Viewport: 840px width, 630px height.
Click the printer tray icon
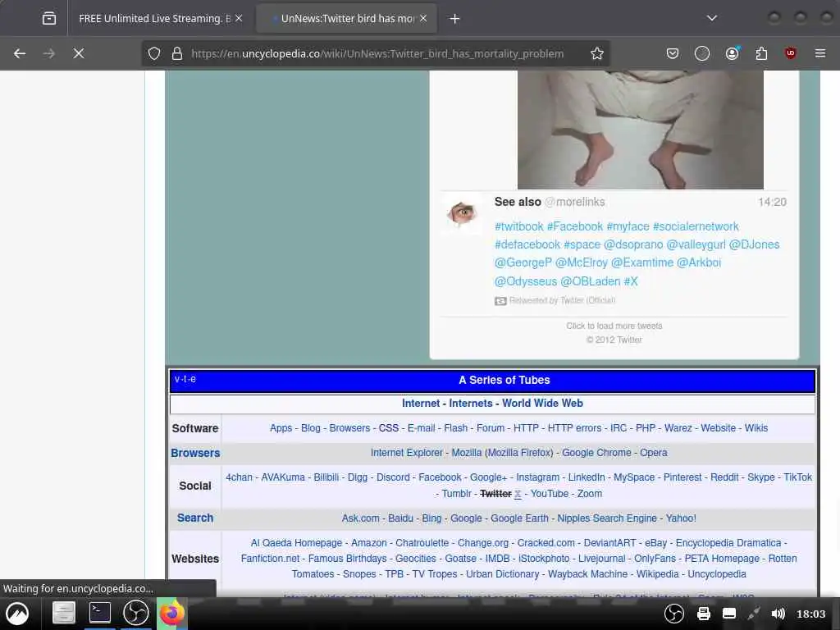pos(703,614)
